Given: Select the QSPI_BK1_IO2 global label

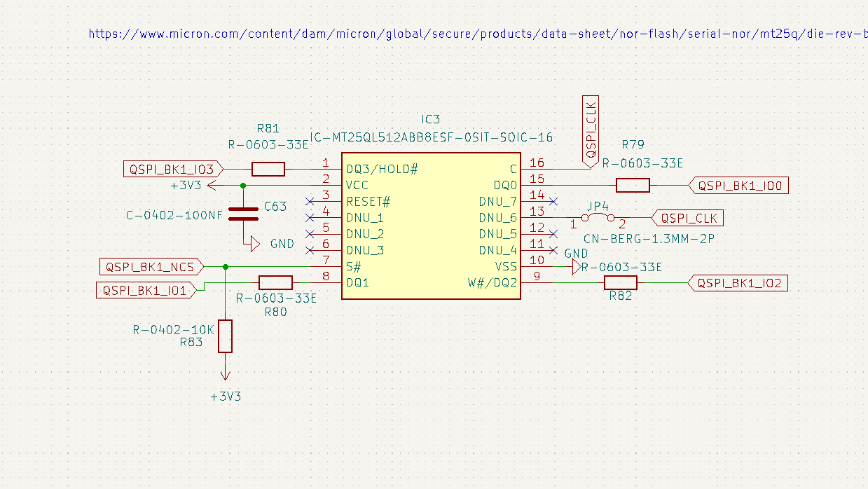Looking at the screenshot, I should [739, 283].
